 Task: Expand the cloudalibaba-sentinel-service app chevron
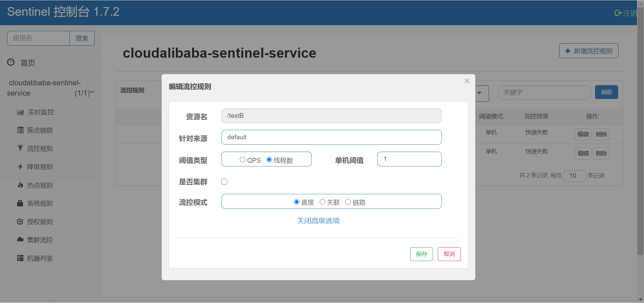coord(92,92)
